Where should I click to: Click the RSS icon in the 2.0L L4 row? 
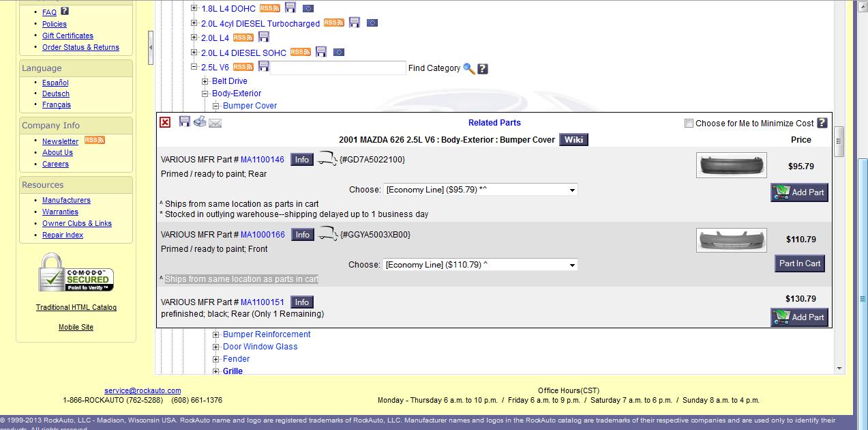coord(243,38)
